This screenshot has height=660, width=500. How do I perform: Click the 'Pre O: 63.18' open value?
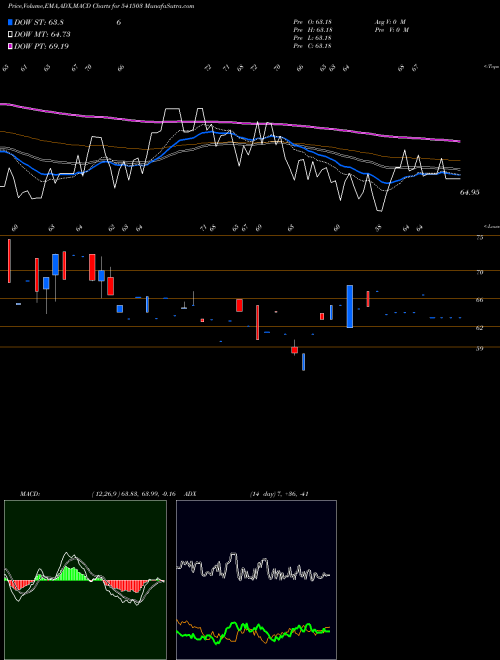313,21
